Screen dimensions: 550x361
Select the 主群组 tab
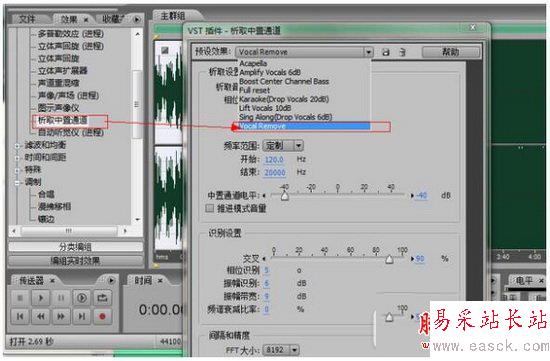click(173, 16)
